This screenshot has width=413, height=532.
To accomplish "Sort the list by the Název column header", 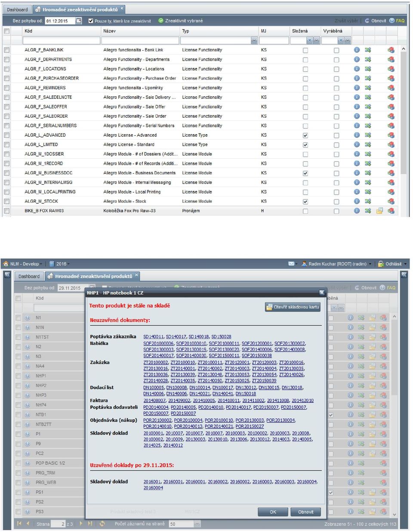I will point(140,31).
